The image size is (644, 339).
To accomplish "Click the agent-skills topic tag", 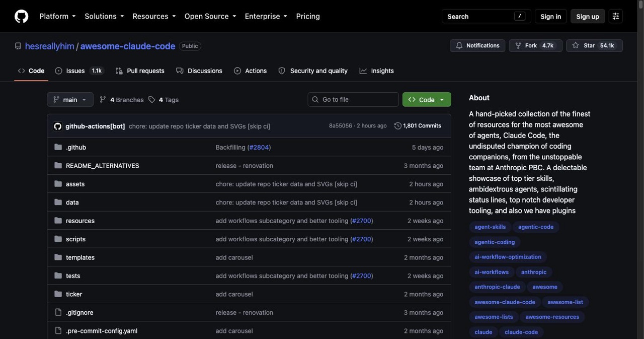I will [490, 227].
